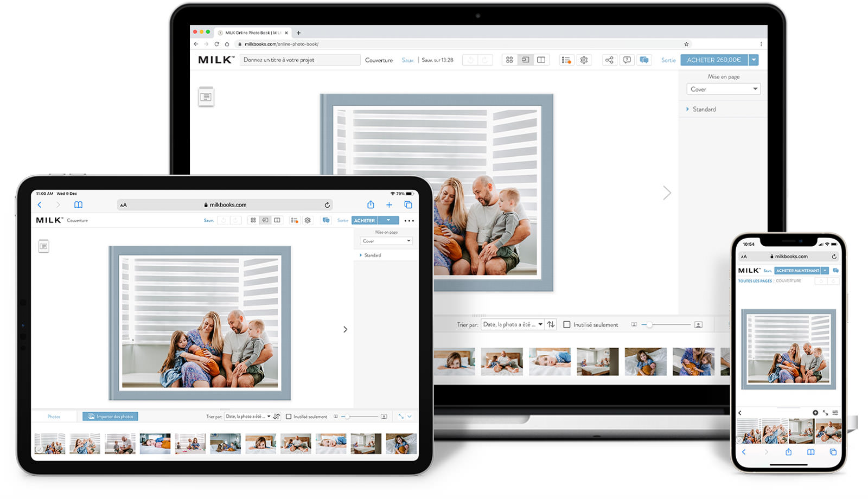The image size is (868, 499).
Task: Switch to two-page spread view on laptop
Action: coord(541,60)
